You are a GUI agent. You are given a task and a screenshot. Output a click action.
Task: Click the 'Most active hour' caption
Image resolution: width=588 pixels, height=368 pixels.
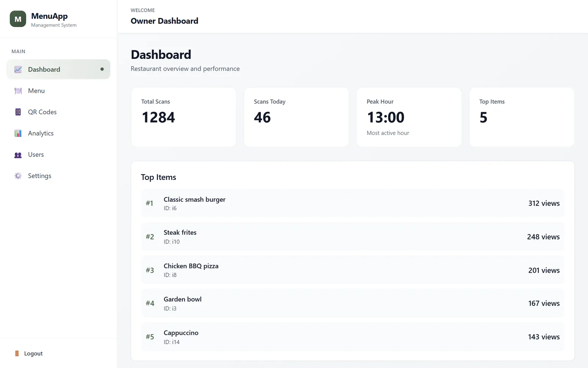(x=388, y=133)
